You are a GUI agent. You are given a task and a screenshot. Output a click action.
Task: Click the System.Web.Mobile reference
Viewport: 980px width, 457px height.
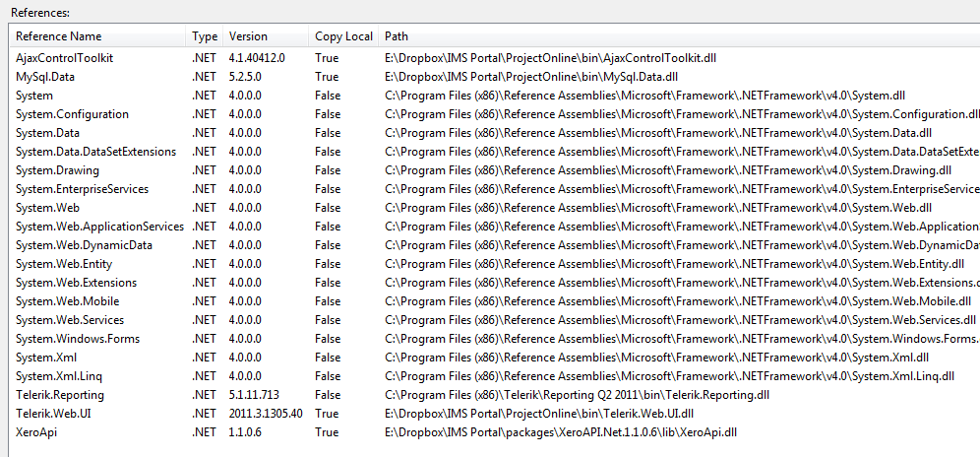[68, 301]
